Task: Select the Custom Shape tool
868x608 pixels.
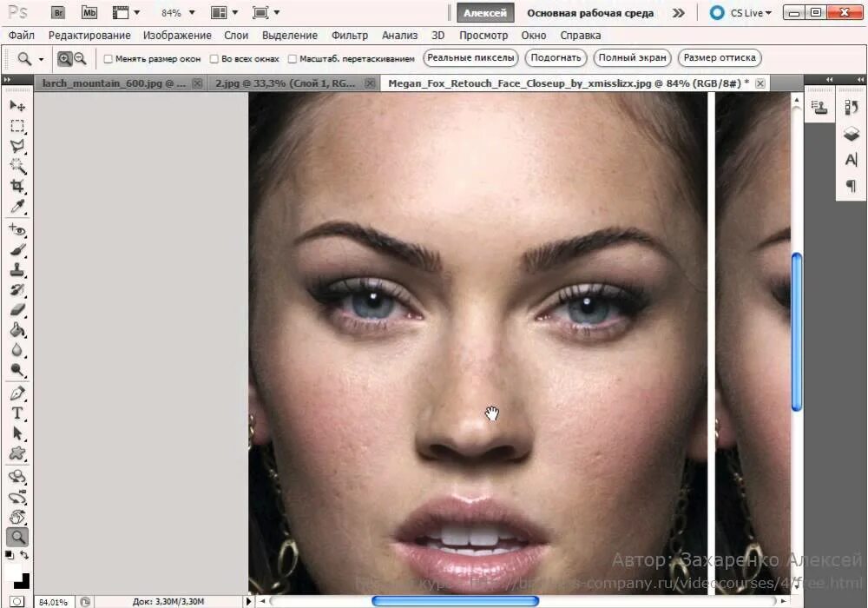Action: [x=17, y=453]
